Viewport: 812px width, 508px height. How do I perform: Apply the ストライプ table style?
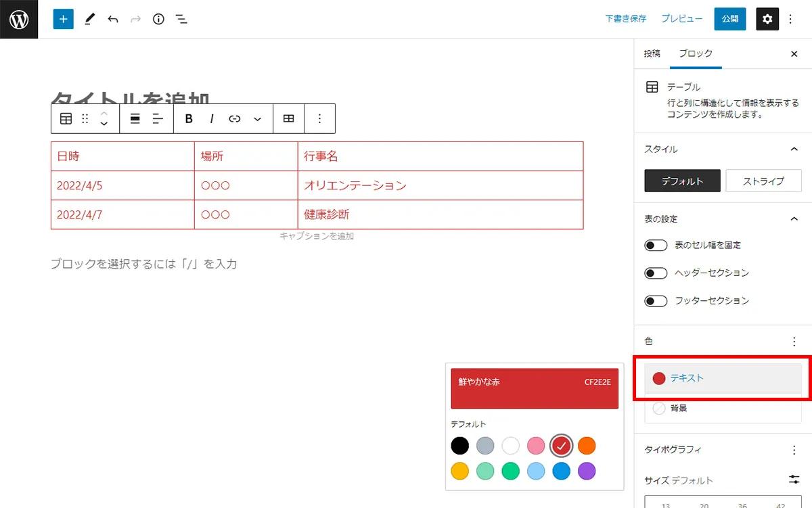click(x=763, y=181)
